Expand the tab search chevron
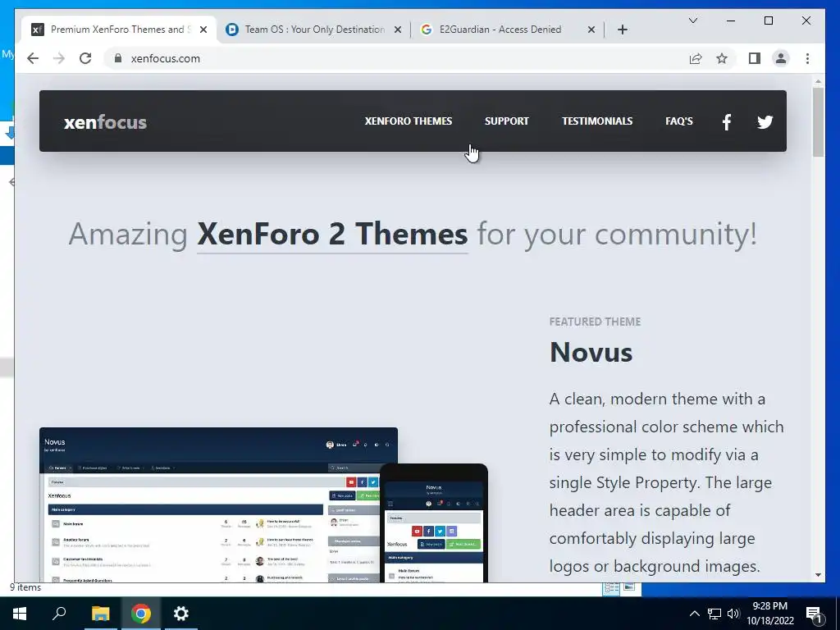The width and height of the screenshot is (840, 630). pyautogui.click(x=692, y=21)
